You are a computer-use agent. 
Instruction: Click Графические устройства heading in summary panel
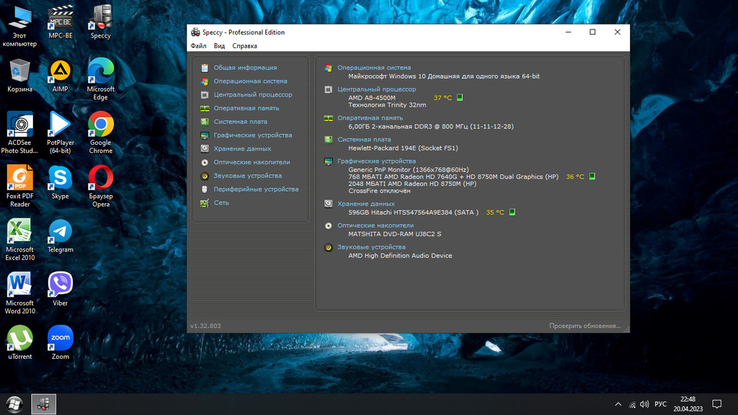[x=377, y=161]
